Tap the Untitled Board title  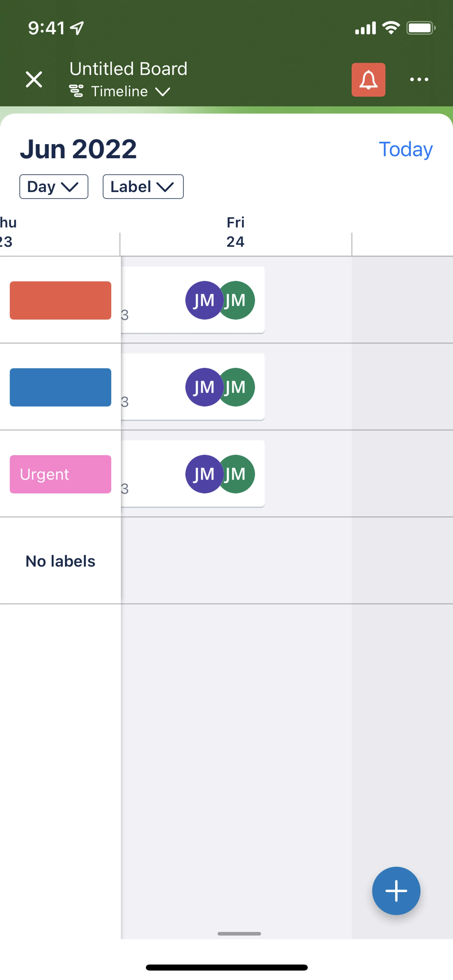[128, 69]
